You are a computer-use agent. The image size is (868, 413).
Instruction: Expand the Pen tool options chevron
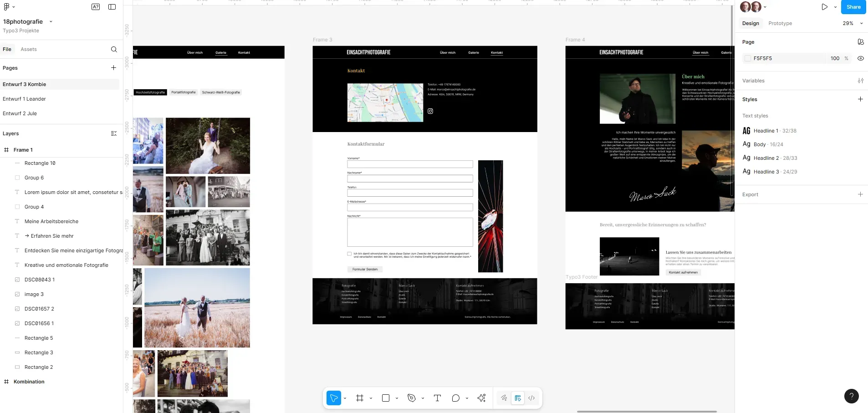[423, 398]
